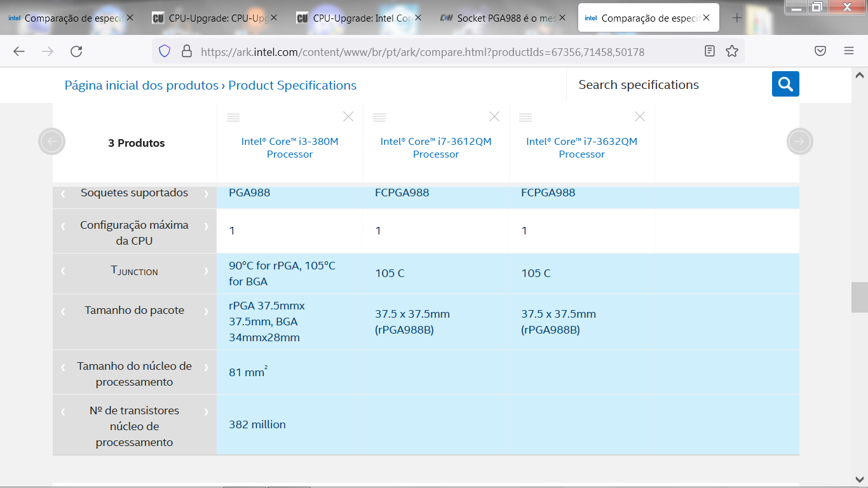Remove Core i7-3612QM from comparison

point(494,116)
